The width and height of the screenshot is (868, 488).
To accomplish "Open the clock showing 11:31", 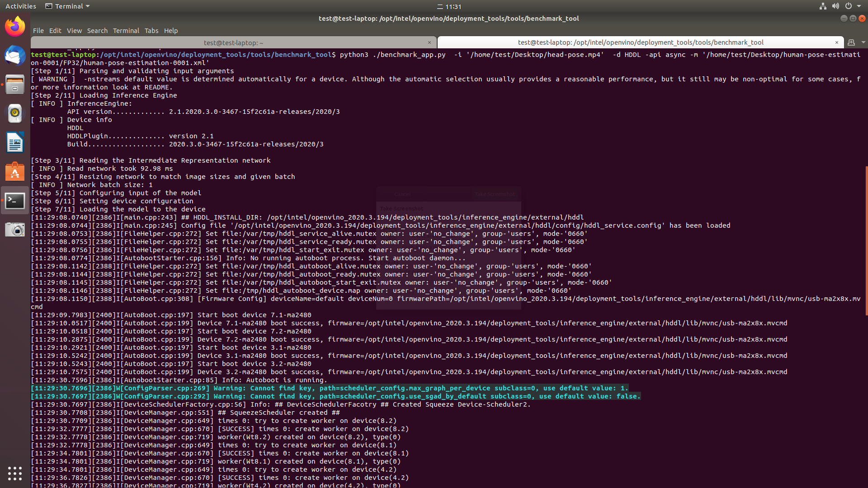I will (449, 6).
